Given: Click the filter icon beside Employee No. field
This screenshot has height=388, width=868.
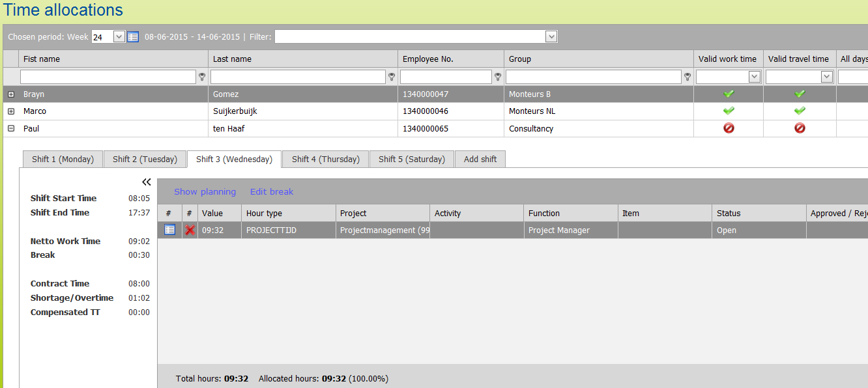Looking at the screenshot, I should (498, 77).
